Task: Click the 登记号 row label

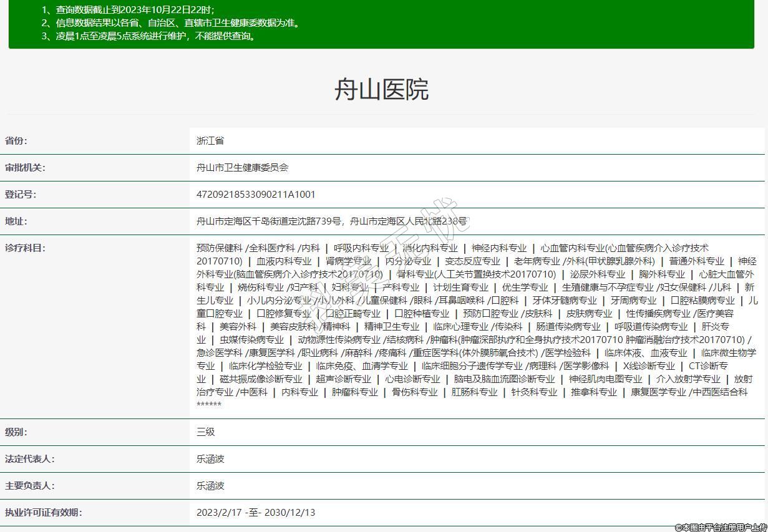Action: (x=21, y=195)
